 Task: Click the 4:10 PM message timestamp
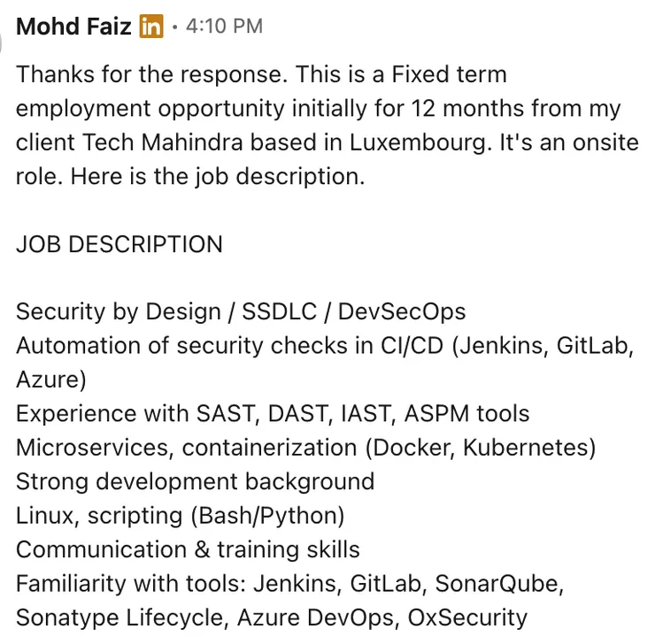pos(224,27)
